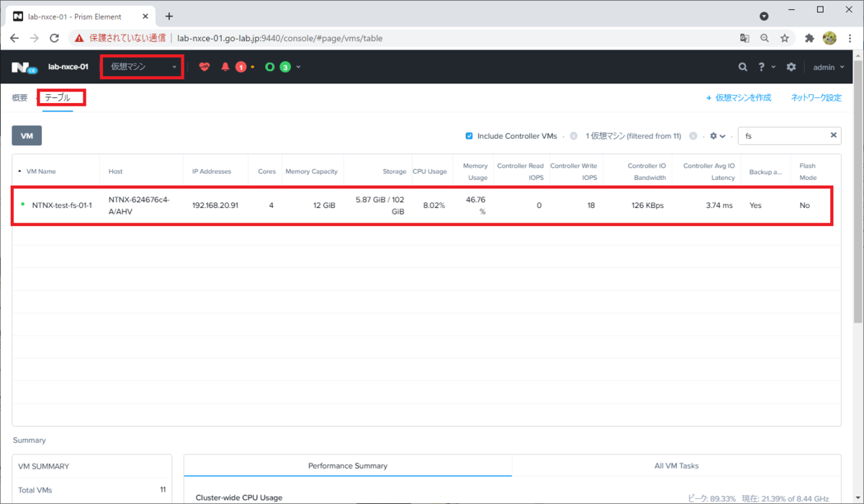The width and height of the screenshot is (864, 504).
Task: Open Chrome three-dot menu
Action: click(850, 38)
